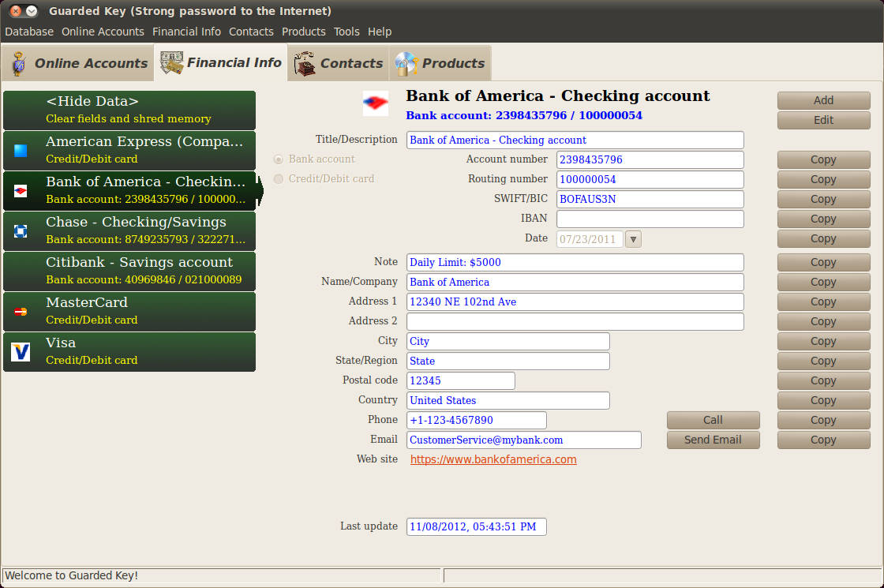Select the Credit/Debit card radio button
The image size is (884, 588).
tap(278, 178)
